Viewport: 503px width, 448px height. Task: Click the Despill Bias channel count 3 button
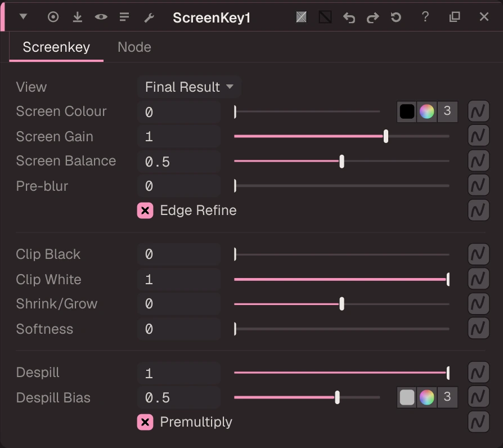(x=447, y=397)
